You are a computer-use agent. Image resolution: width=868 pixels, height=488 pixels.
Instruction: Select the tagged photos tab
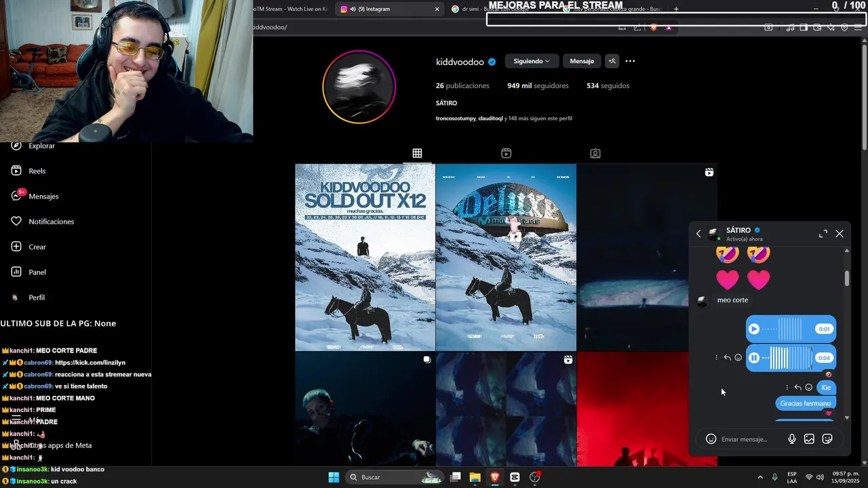(x=595, y=153)
